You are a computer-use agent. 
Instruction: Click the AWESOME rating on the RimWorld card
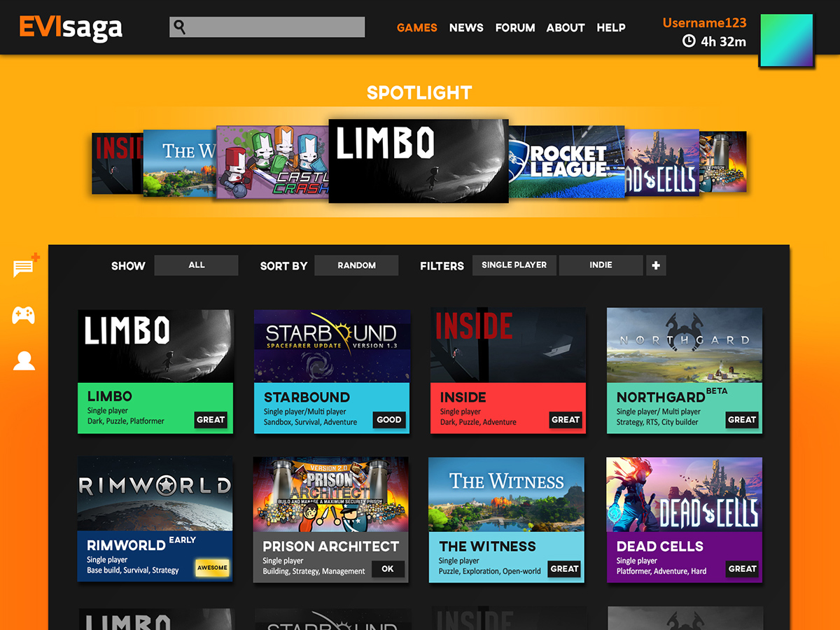click(212, 568)
